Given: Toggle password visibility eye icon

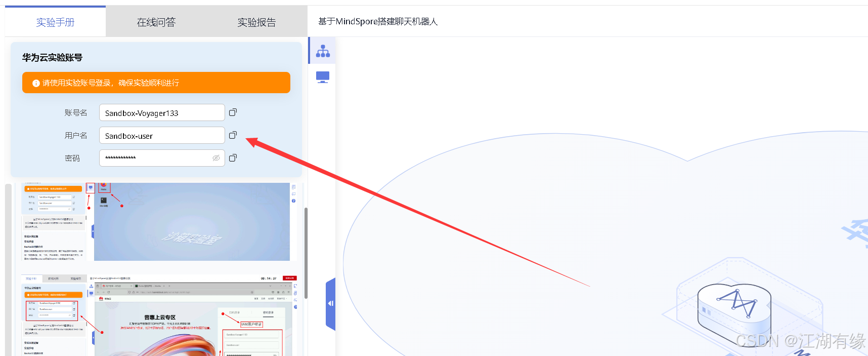Looking at the screenshot, I should 216,158.
